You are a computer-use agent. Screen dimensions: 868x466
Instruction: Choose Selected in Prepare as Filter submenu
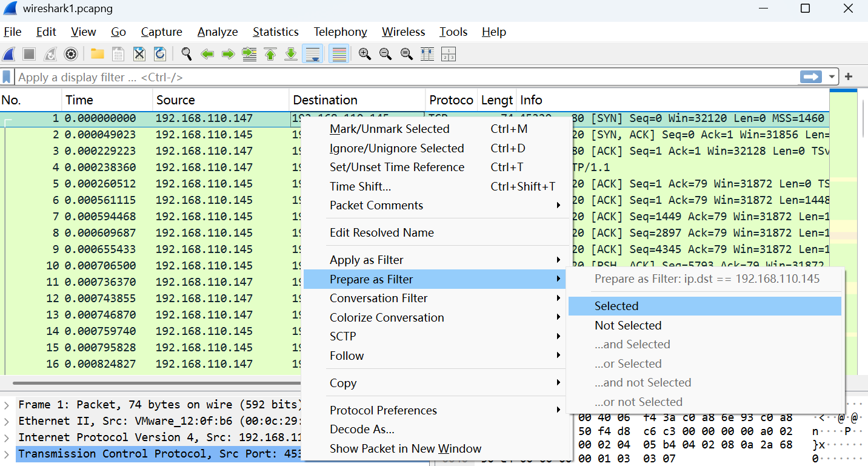coord(616,306)
